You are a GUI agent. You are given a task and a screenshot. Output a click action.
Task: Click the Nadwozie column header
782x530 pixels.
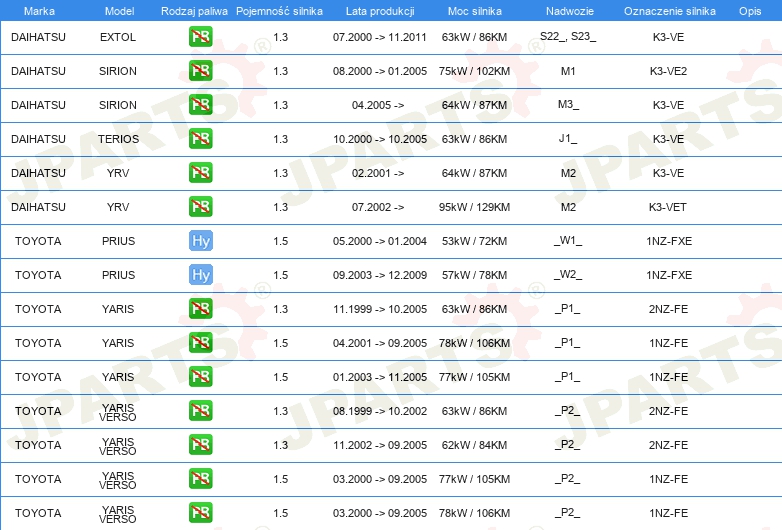[570, 11]
